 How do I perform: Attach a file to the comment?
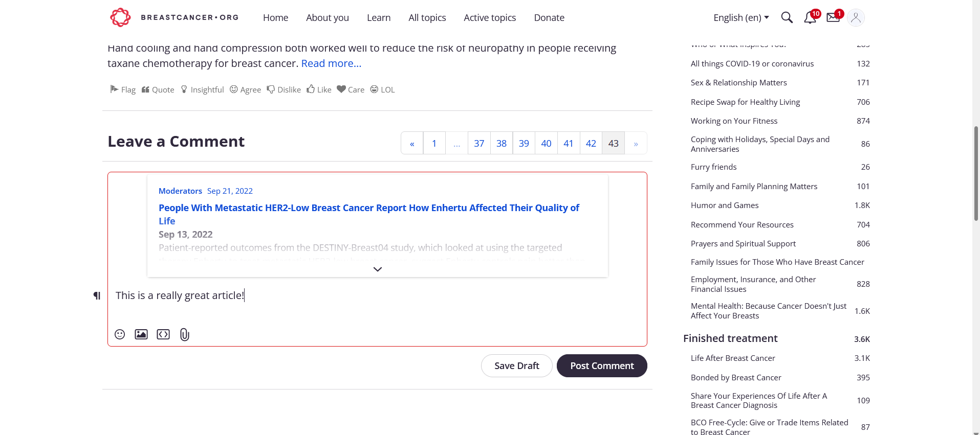click(x=185, y=334)
